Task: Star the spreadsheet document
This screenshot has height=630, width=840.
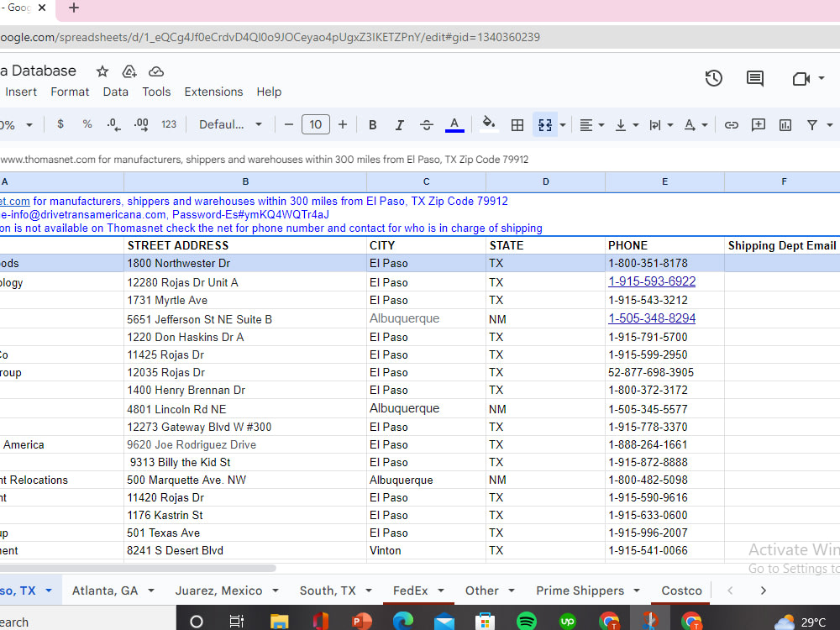Action: point(102,71)
